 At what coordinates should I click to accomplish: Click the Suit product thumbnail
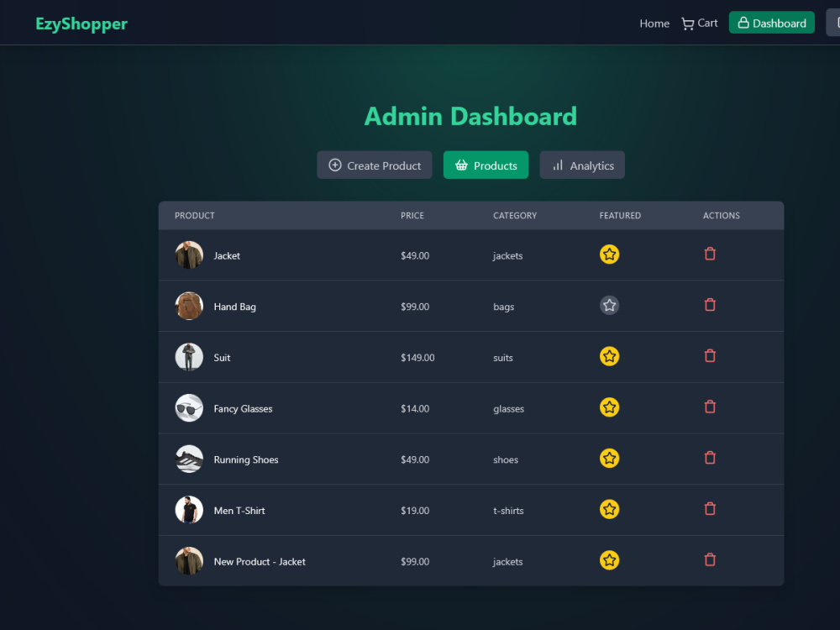click(189, 357)
